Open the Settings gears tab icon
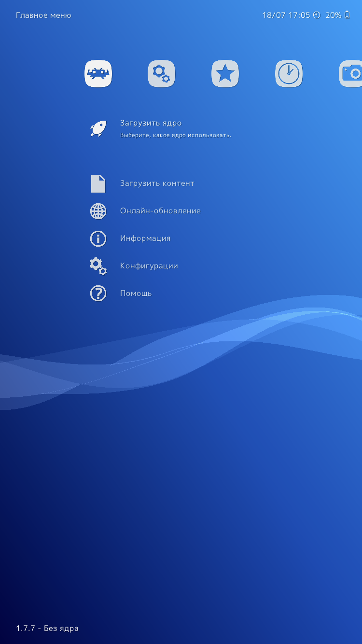The image size is (362, 644). [162, 74]
